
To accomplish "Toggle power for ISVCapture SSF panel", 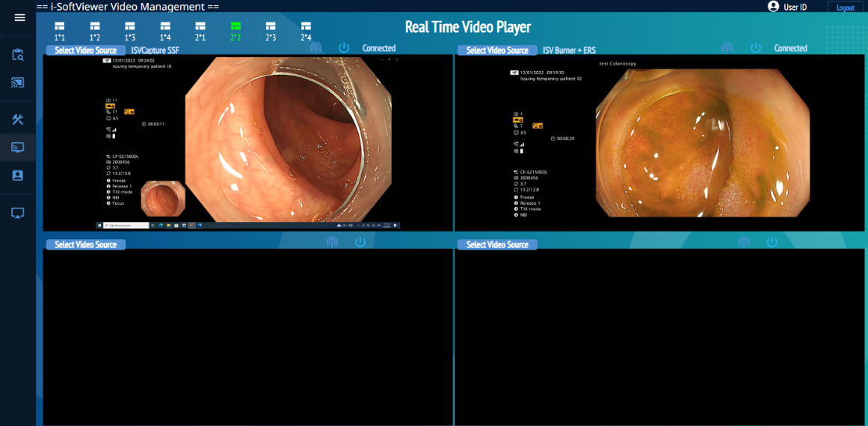I will pyautogui.click(x=344, y=48).
